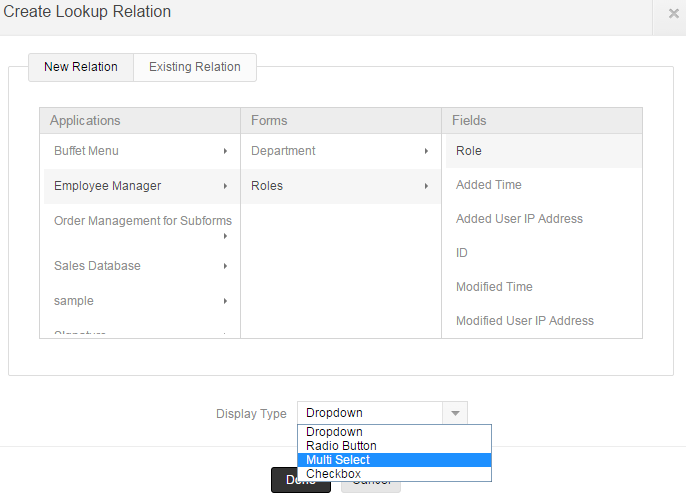686x497 pixels.
Task: Choose the Sales Database application
Action: pyautogui.click(x=97, y=266)
